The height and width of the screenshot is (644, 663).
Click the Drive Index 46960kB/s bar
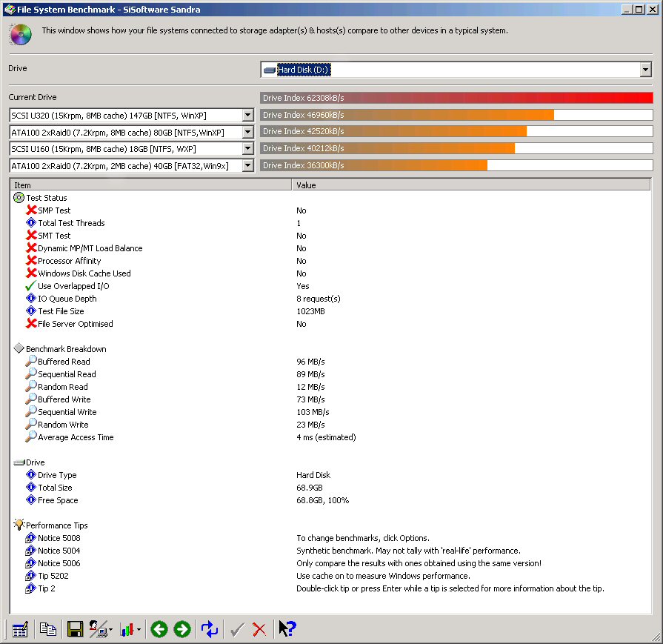[x=456, y=115]
